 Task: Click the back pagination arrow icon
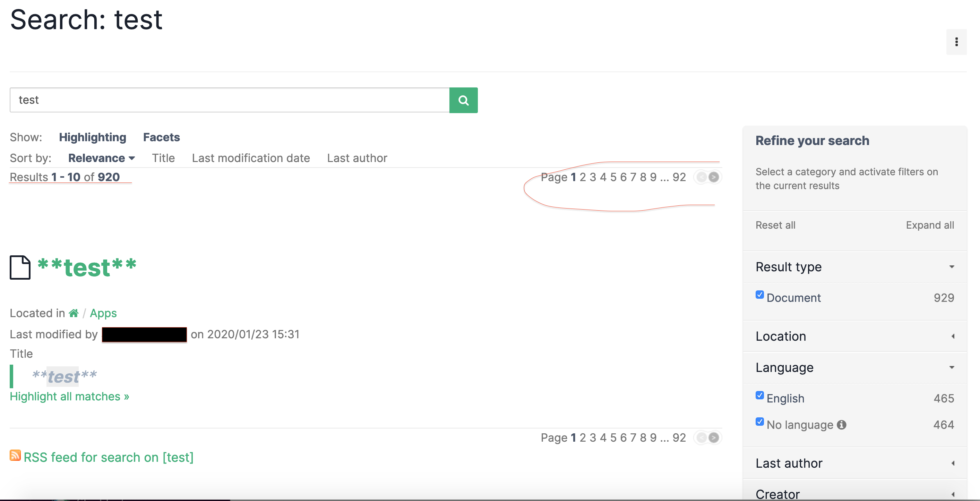[x=700, y=177]
